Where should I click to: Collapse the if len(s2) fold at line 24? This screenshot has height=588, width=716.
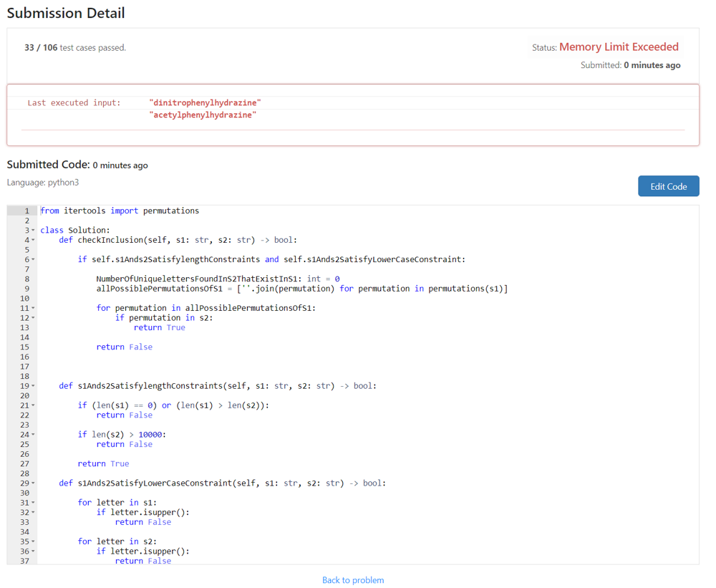(33, 435)
